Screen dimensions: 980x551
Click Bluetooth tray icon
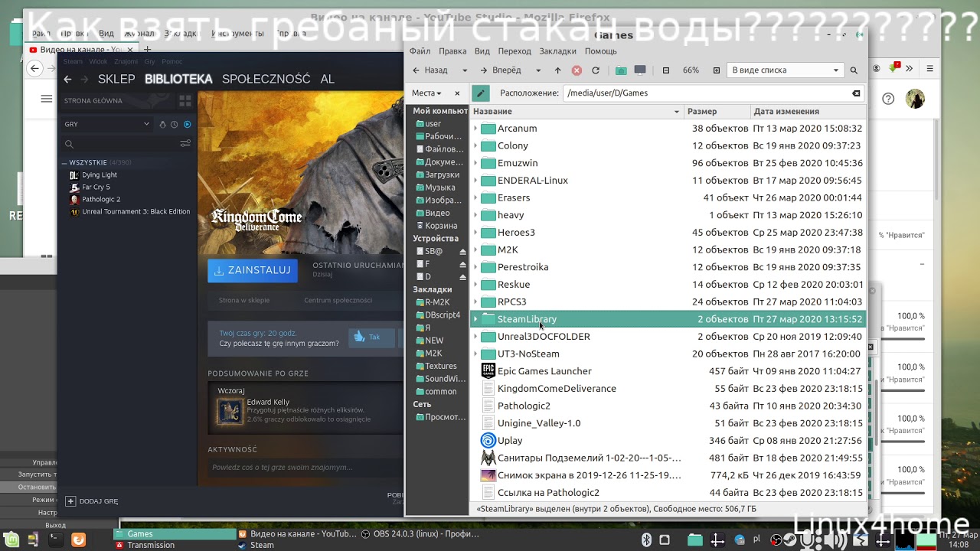[646, 540]
